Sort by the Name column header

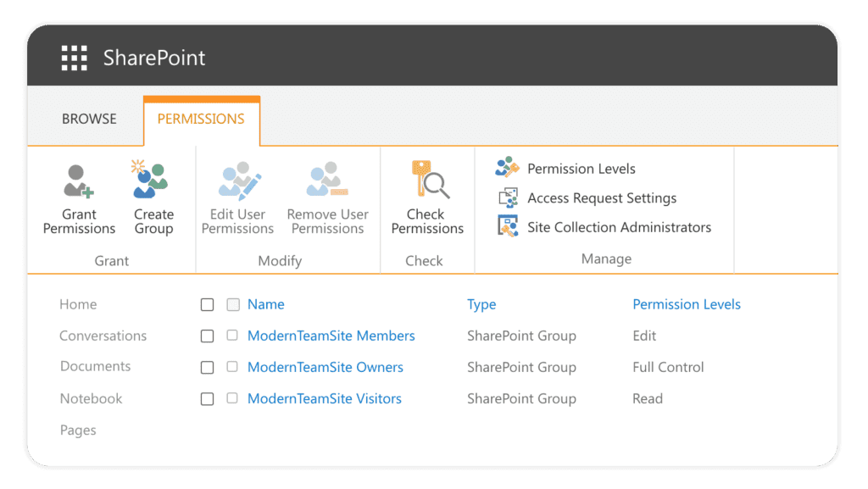265,304
